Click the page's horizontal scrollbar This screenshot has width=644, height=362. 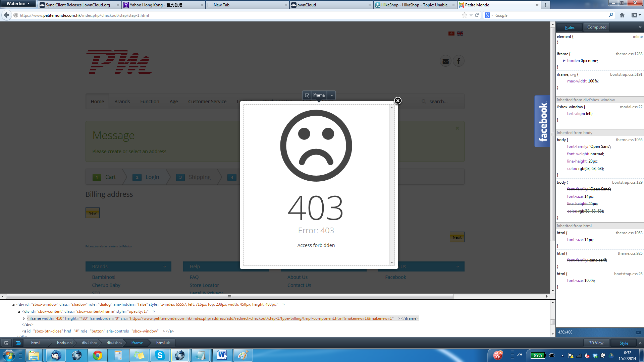pos(230,296)
